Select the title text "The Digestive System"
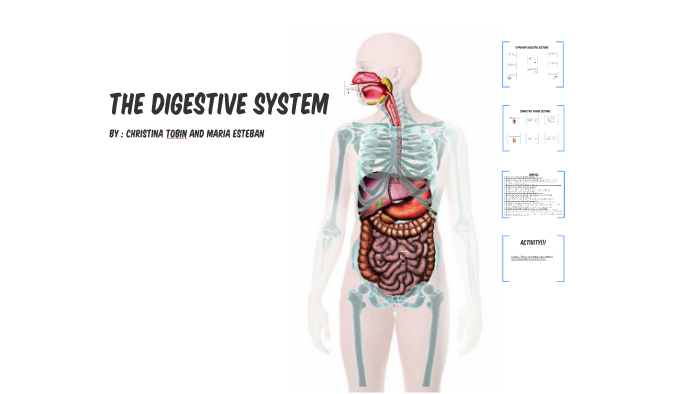The image size is (700, 394). pyautogui.click(x=219, y=104)
